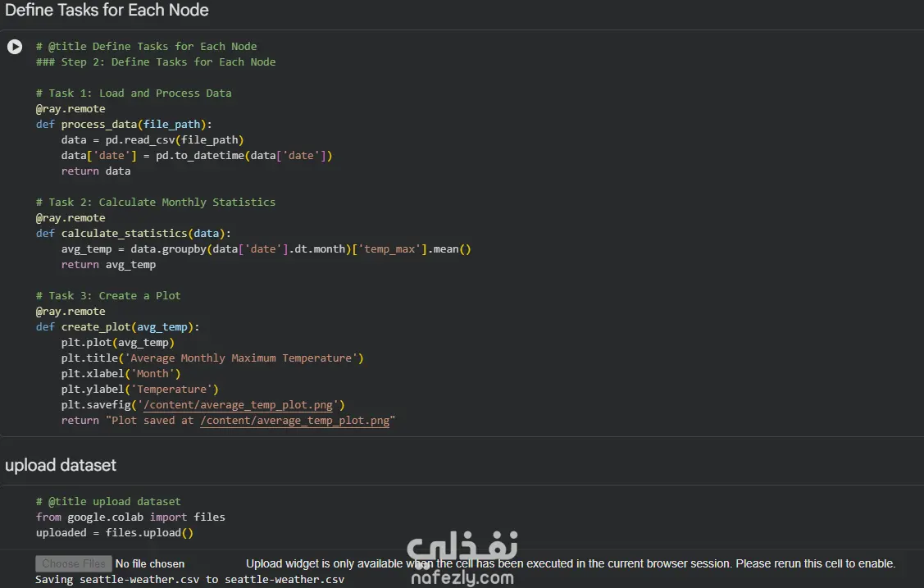Screen dimensions: 924x588
Task: Click the plt.xlabel('Month') line
Action: (121, 374)
